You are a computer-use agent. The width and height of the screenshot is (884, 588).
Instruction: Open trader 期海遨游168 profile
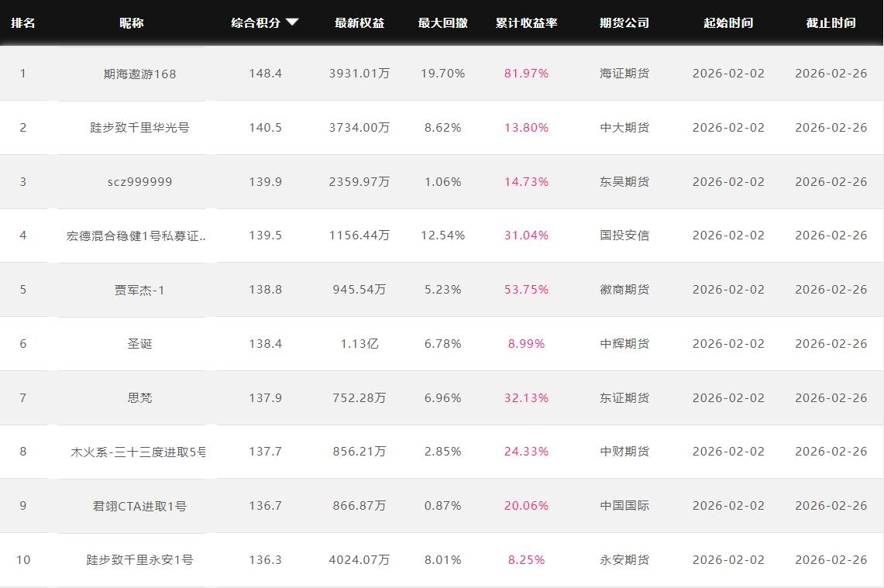(x=139, y=74)
